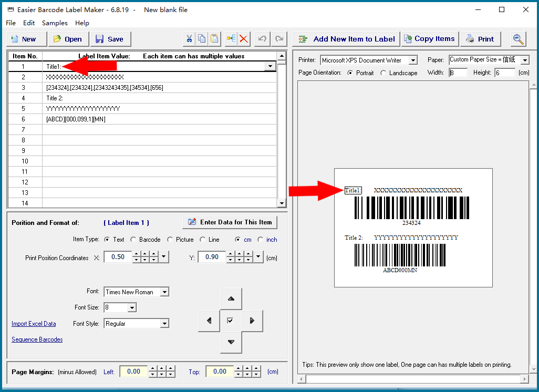Toggle the center checkbox between arrow buttons
Viewport: 539px width, 392px height.
(230, 321)
